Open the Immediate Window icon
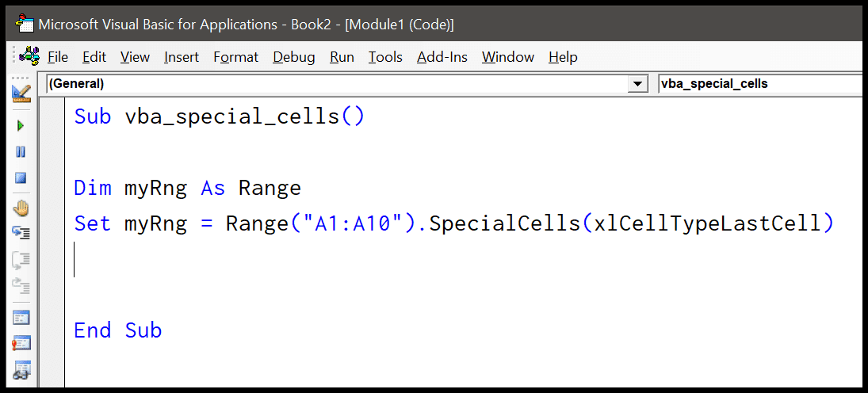The image size is (868, 393). (21, 343)
